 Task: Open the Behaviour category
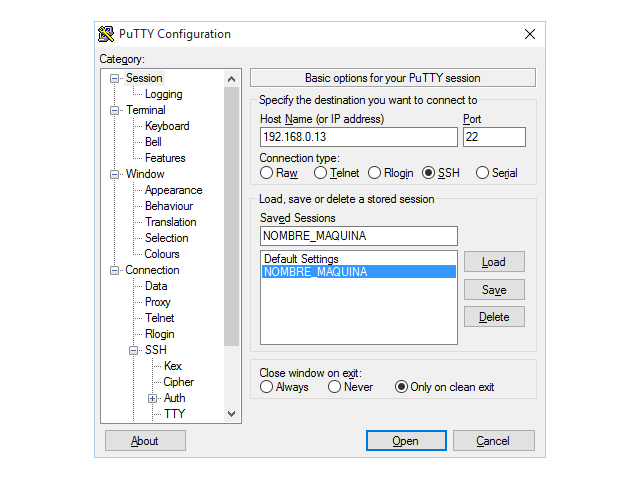click(169, 206)
